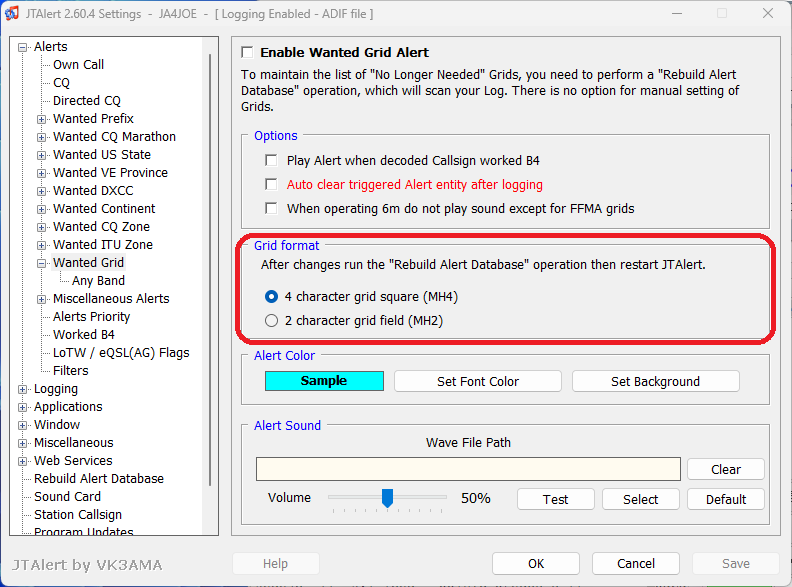Check 6m do not play sound except FFMA grids

271,208
